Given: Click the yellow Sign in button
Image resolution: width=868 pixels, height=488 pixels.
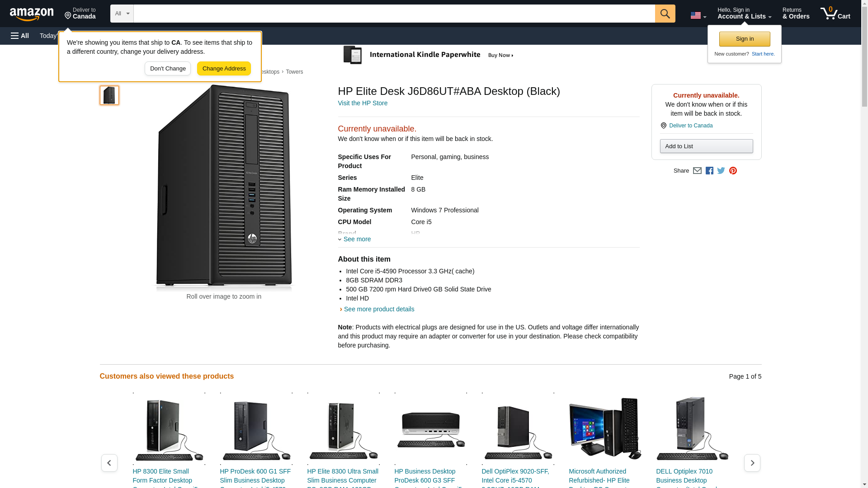Looking at the screenshot, I should coord(745,39).
